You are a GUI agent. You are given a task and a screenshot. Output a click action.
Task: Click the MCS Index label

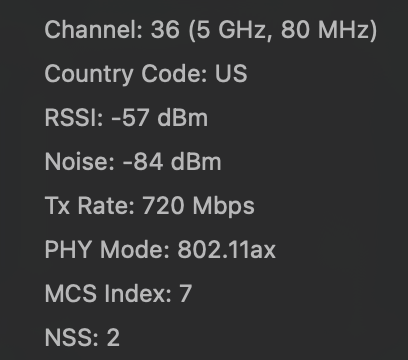click(108, 294)
